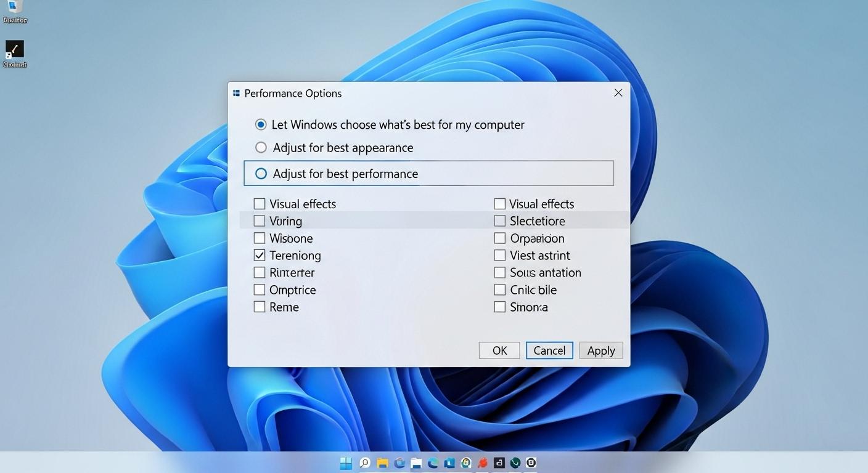Open the camera app on the taskbar
868x473 pixels.
point(531,463)
